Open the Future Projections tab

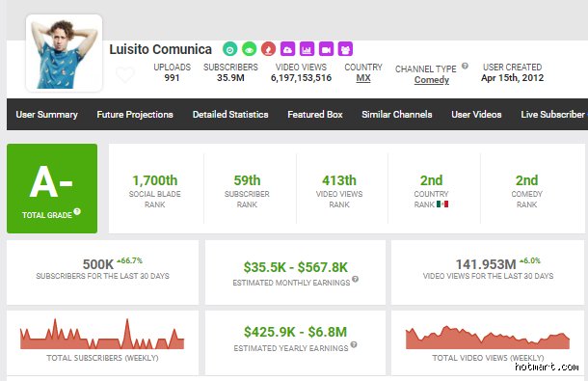point(135,115)
